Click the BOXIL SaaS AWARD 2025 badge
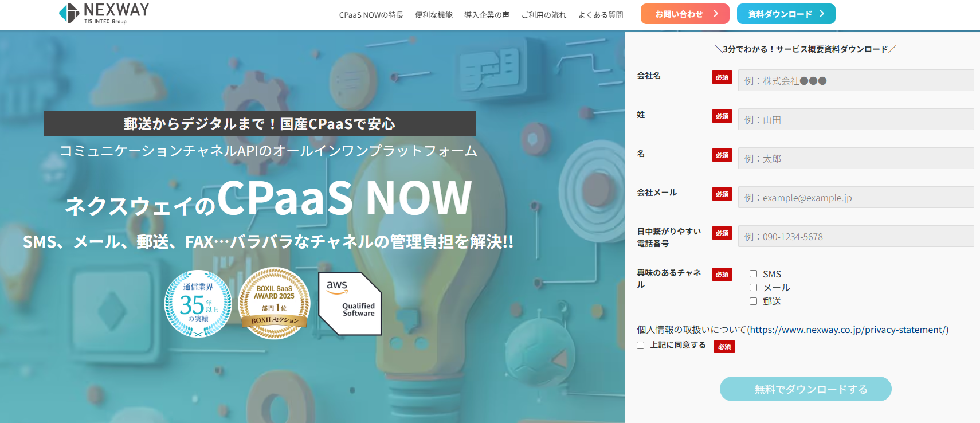 (x=275, y=304)
